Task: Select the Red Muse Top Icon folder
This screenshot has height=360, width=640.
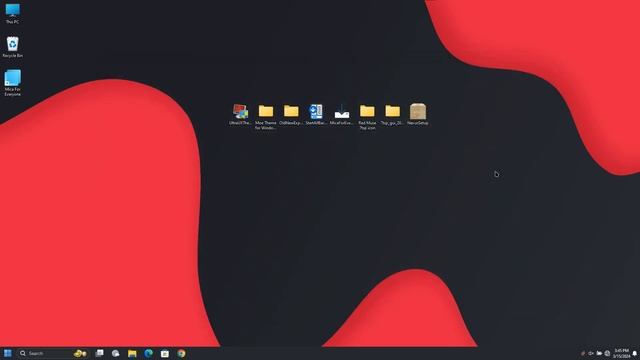Action: pyautogui.click(x=367, y=117)
